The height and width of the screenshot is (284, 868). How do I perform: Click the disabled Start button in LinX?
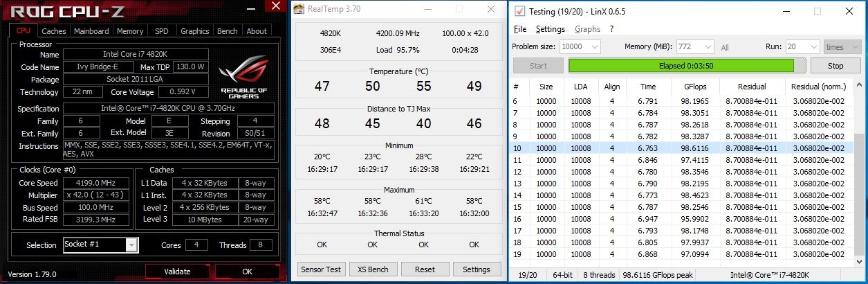point(538,66)
